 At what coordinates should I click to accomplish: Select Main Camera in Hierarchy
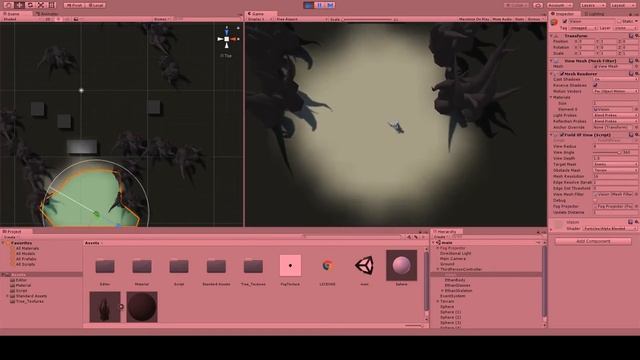tap(453, 258)
